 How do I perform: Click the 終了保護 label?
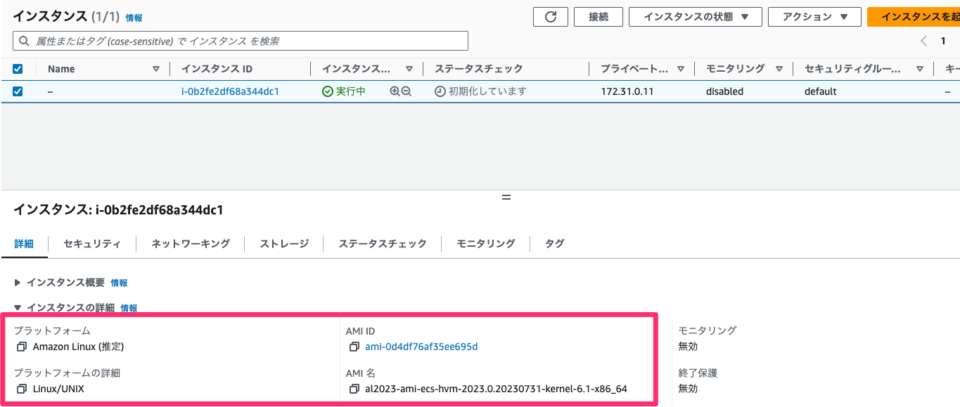pyautogui.click(x=698, y=372)
